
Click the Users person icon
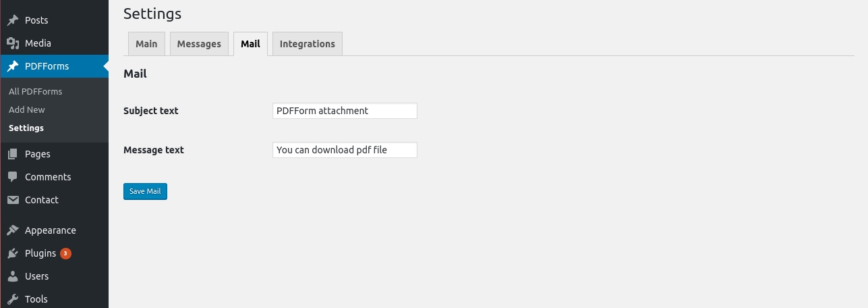tap(13, 276)
